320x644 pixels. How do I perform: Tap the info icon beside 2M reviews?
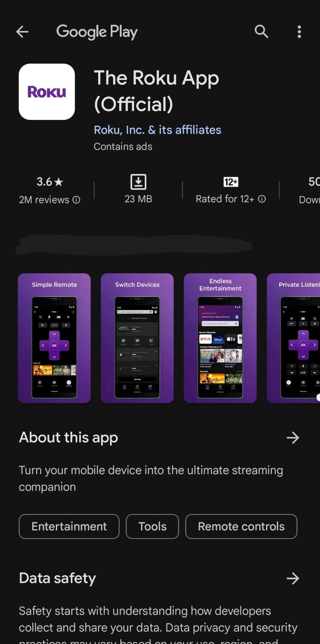[76, 200]
